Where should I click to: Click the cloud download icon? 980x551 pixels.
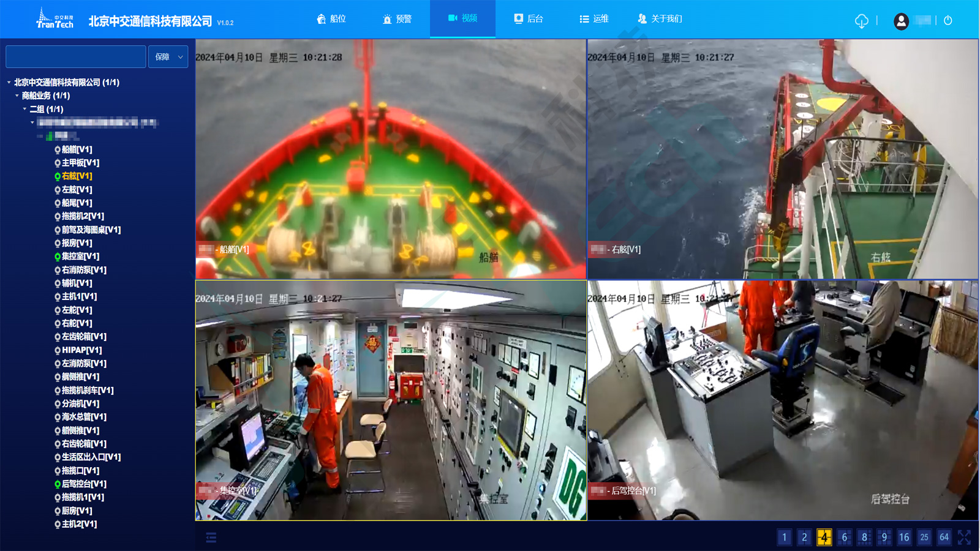pyautogui.click(x=861, y=21)
